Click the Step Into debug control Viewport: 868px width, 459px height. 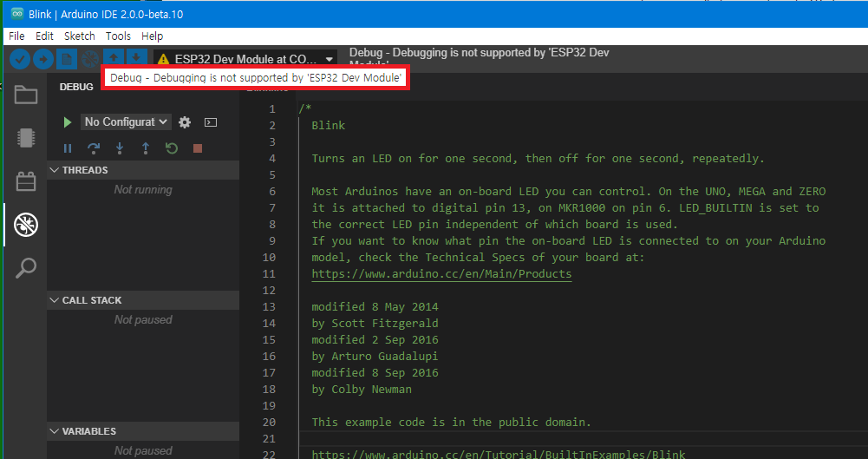click(120, 148)
